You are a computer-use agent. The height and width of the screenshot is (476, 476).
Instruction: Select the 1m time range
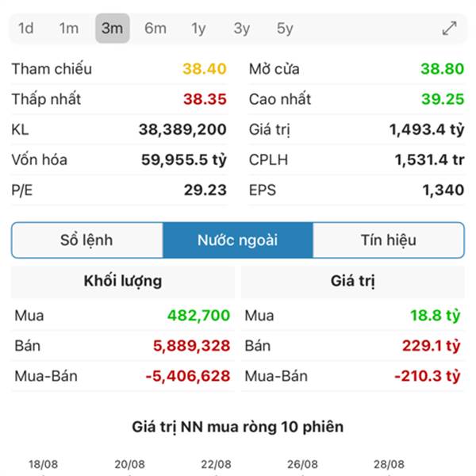69,29
